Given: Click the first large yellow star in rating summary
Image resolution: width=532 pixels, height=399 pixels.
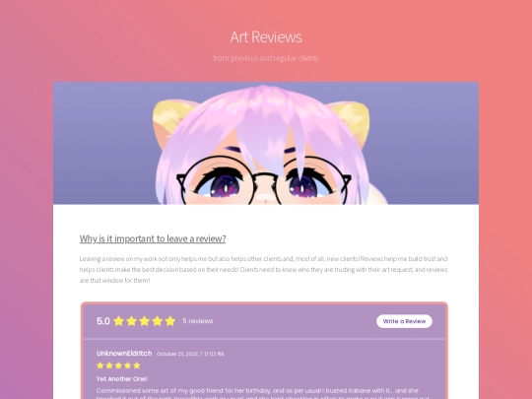Looking at the screenshot, I should (118, 321).
